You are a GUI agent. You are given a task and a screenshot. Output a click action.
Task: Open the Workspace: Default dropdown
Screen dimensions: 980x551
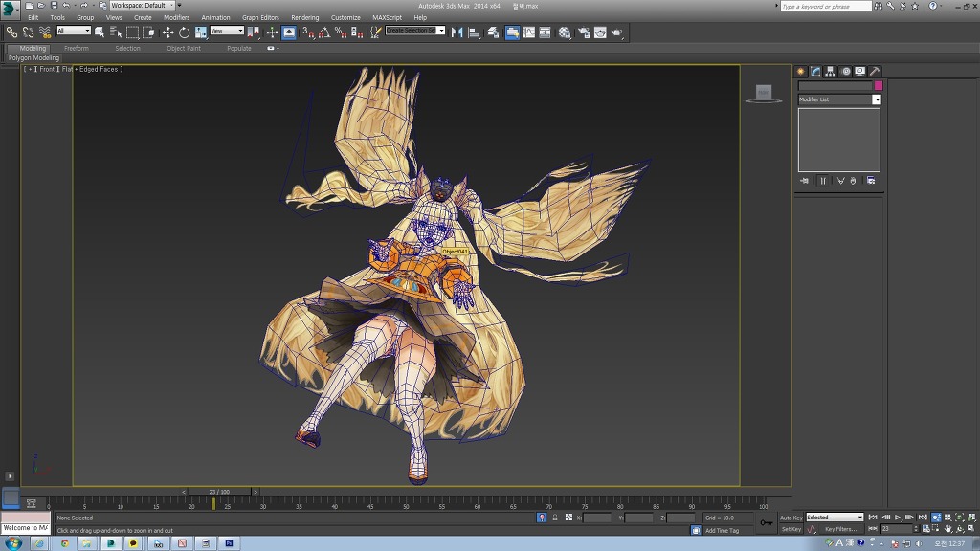[143, 5]
